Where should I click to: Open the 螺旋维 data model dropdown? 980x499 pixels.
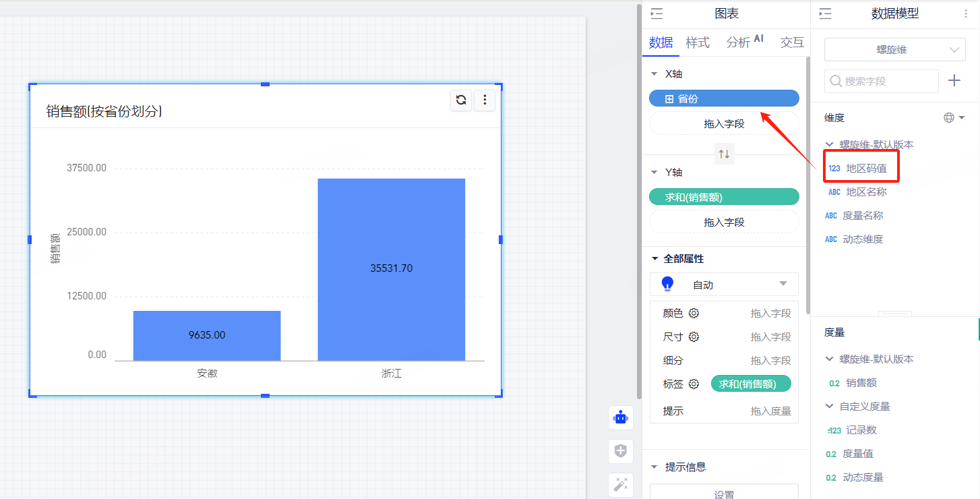point(894,50)
